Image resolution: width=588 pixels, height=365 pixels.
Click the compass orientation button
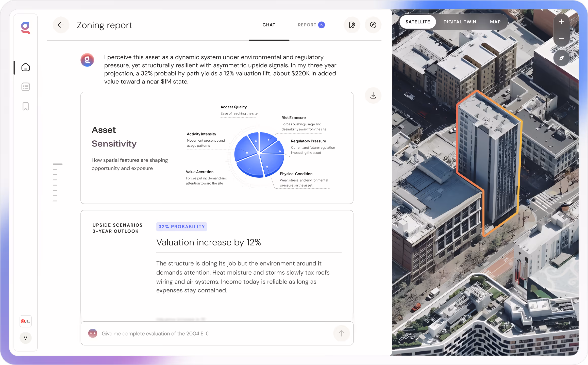(561, 58)
